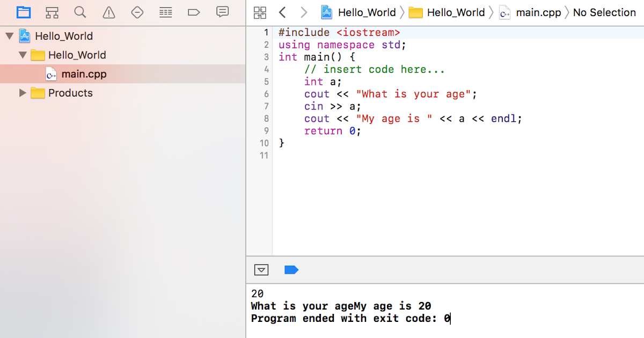Click console output 'What is your ageMy age is 20'
This screenshot has width=644, height=338.
[x=341, y=306]
